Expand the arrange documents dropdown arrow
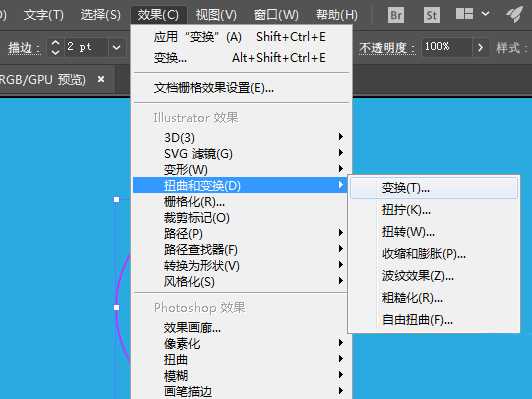 [x=486, y=14]
